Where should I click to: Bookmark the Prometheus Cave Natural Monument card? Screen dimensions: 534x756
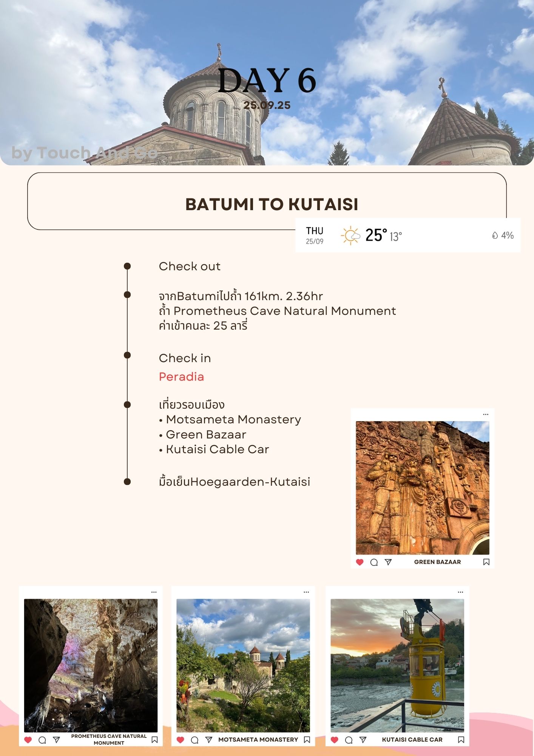[x=154, y=740]
